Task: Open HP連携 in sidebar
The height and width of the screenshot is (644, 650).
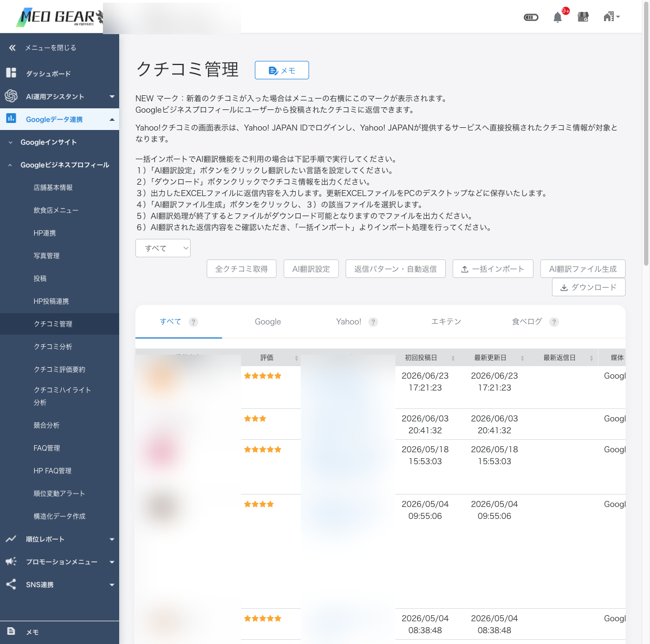Action: (x=44, y=233)
